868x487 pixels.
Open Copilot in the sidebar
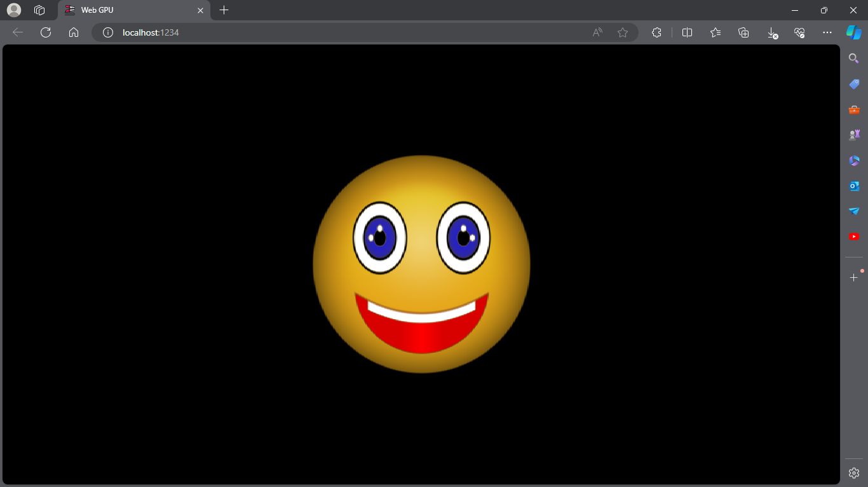[x=854, y=32]
